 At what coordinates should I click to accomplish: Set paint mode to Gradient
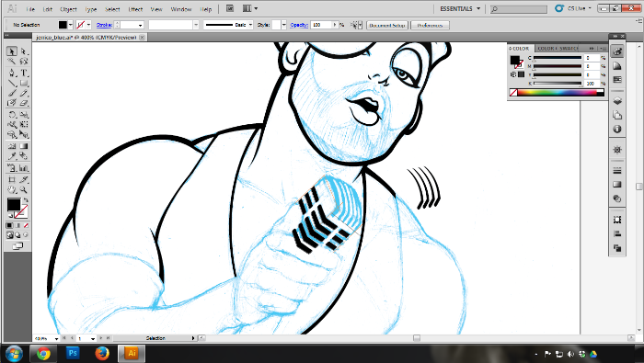coord(17,225)
